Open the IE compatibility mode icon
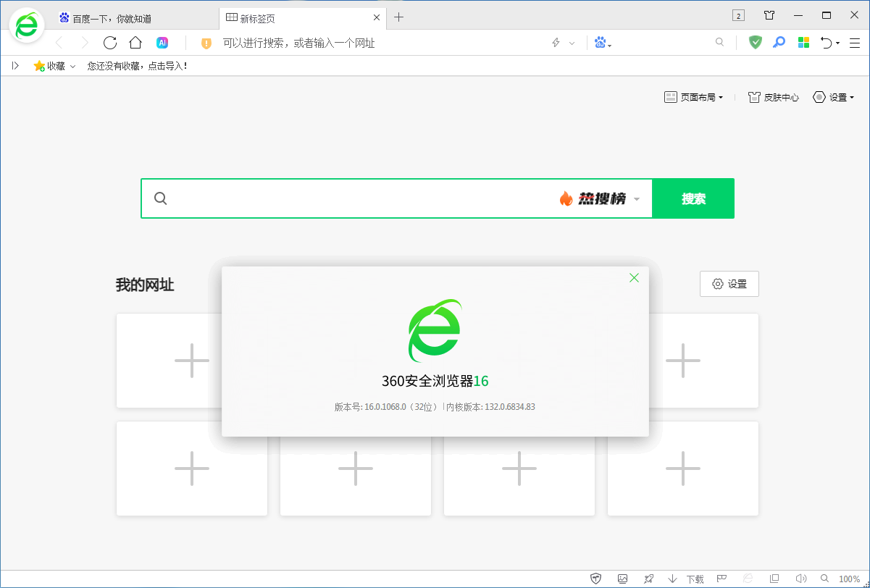Viewport: 870px width, 588px height. pyautogui.click(x=748, y=579)
